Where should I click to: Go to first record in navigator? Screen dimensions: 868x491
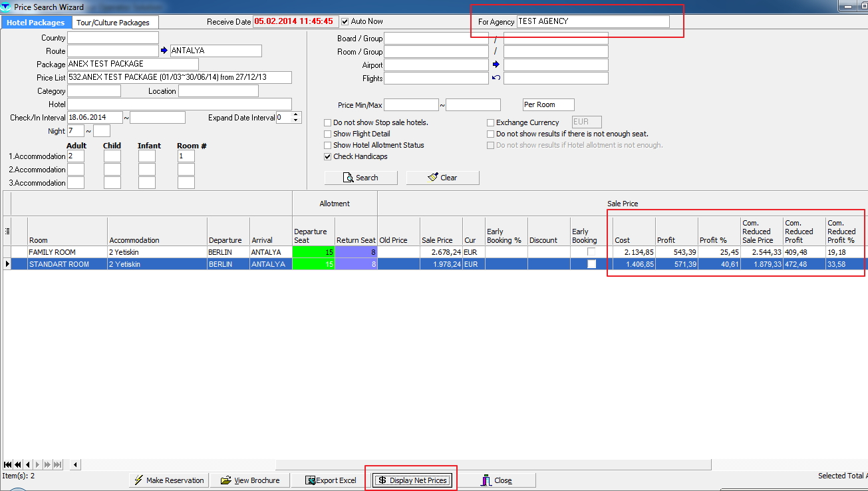pyautogui.click(x=7, y=464)
